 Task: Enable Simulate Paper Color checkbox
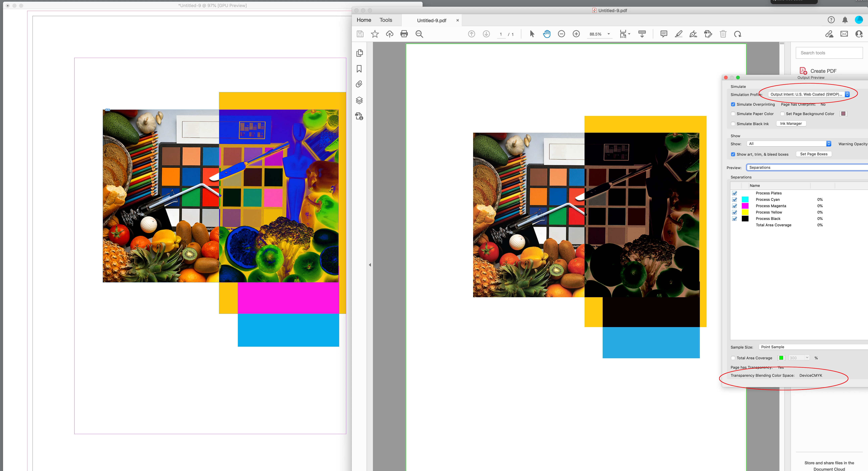(733, 114)
